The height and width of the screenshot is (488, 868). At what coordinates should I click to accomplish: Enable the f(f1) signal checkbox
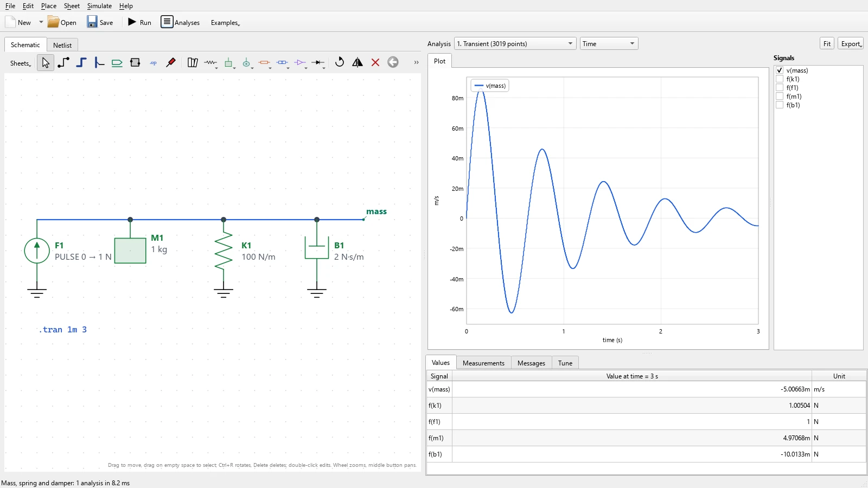click(x=780, y=88)
